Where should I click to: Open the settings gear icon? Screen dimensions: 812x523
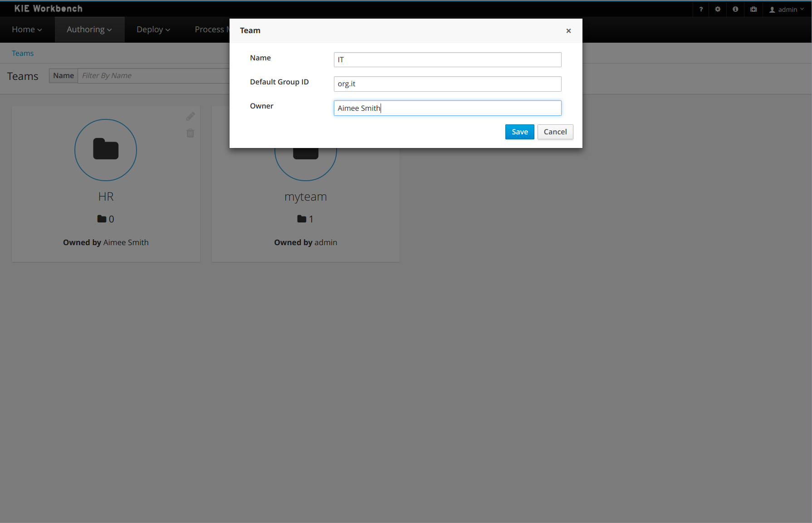(718, 9)
